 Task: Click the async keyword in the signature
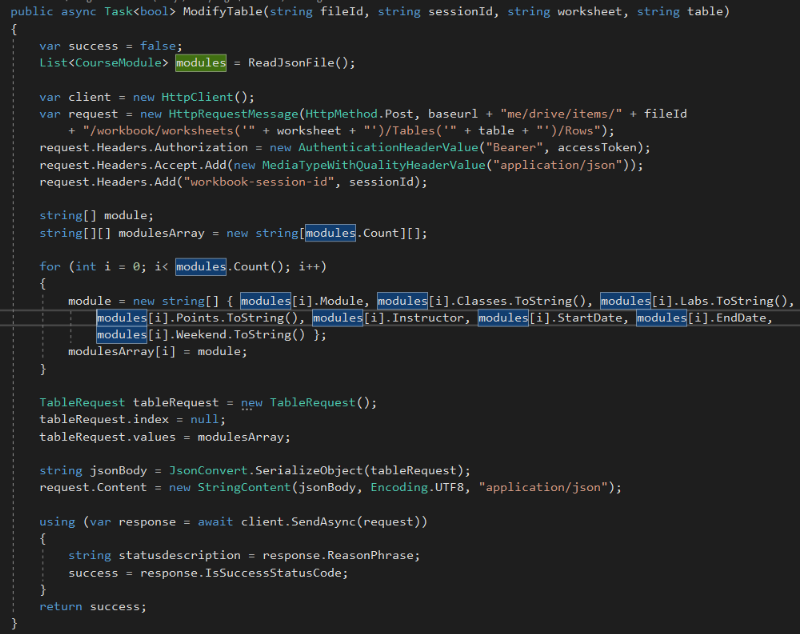[78, 11]
